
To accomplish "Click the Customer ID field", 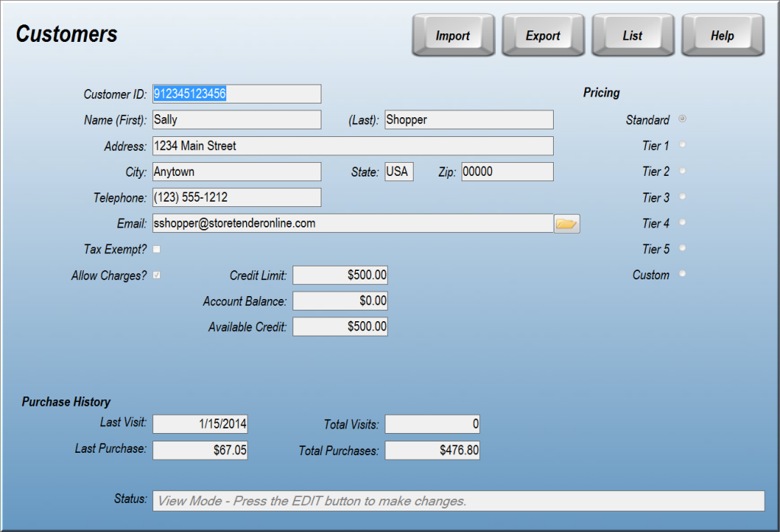I will tap(237, 94).
